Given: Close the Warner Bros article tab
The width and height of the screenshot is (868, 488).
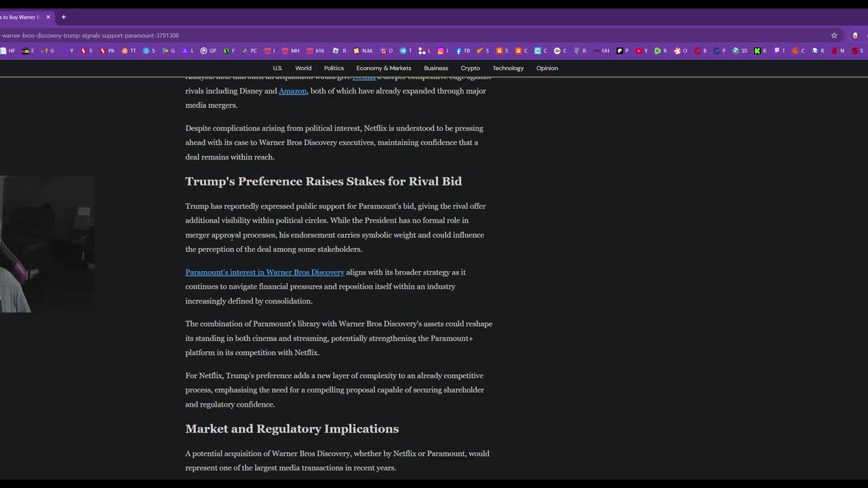Looking at the screenshot, I should pos(48,17).
